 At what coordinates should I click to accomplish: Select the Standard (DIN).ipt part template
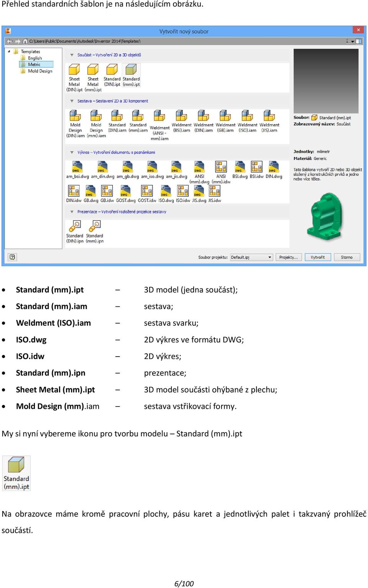(x=112, y=75)
